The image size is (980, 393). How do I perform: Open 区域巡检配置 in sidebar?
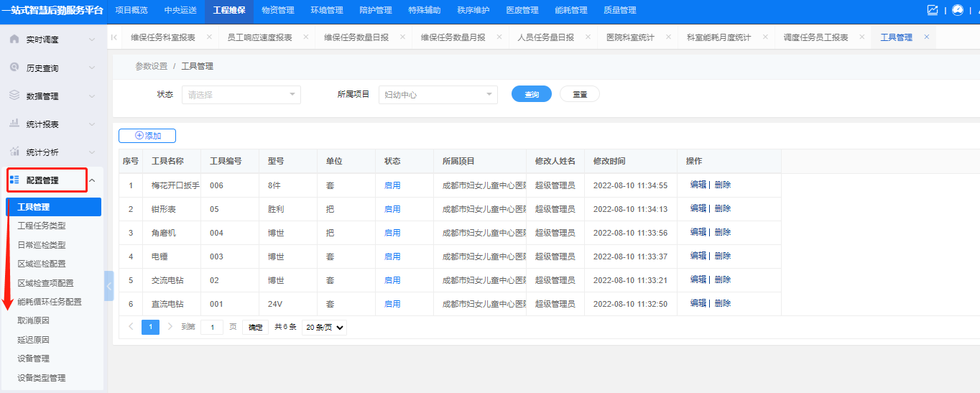pyautogui.click(x=42, y=264)
